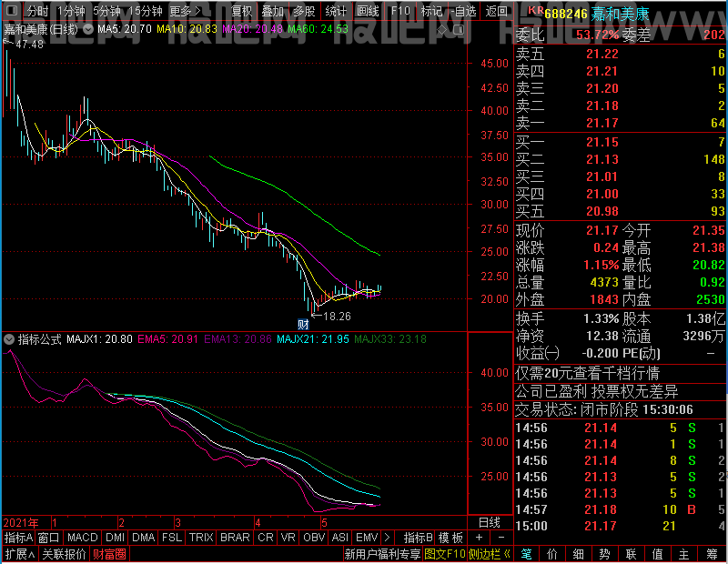
Task: Open the 统计 statistics tool
Action: 336,11
